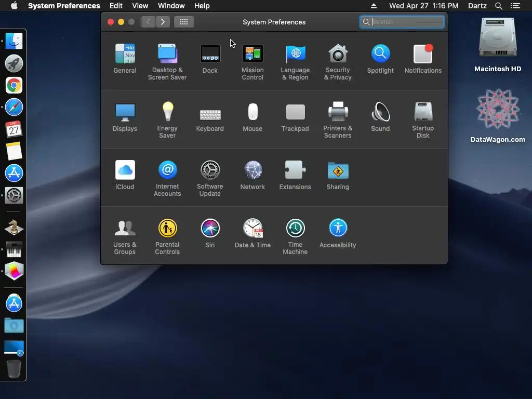The image size is (532, 399).
Task: Open Safari from the Dock
Action: [14, 107]
